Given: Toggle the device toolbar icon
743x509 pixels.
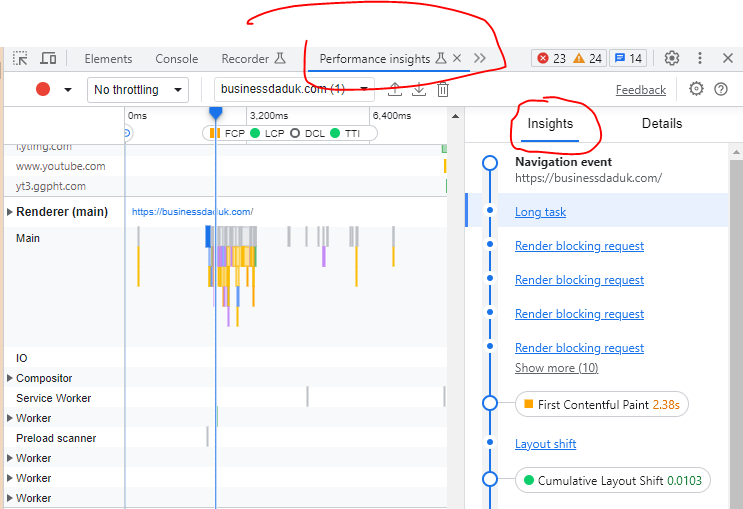Looking at the screenshot, I should click(x=48, y=59).
